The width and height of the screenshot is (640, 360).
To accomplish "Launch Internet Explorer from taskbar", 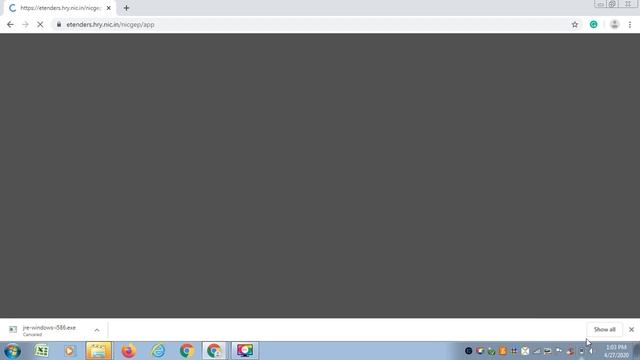I will coord(158,351).
